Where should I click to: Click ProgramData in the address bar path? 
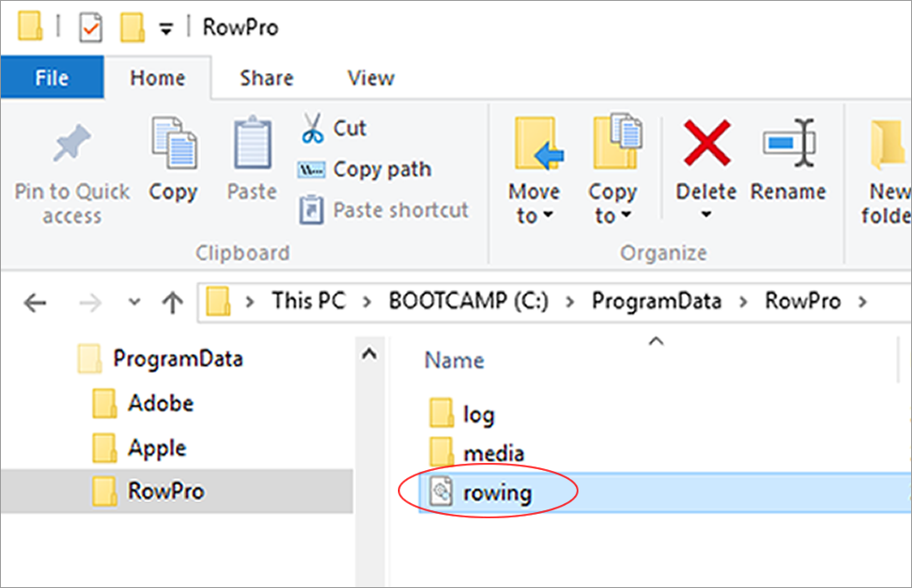pos(655,301)
